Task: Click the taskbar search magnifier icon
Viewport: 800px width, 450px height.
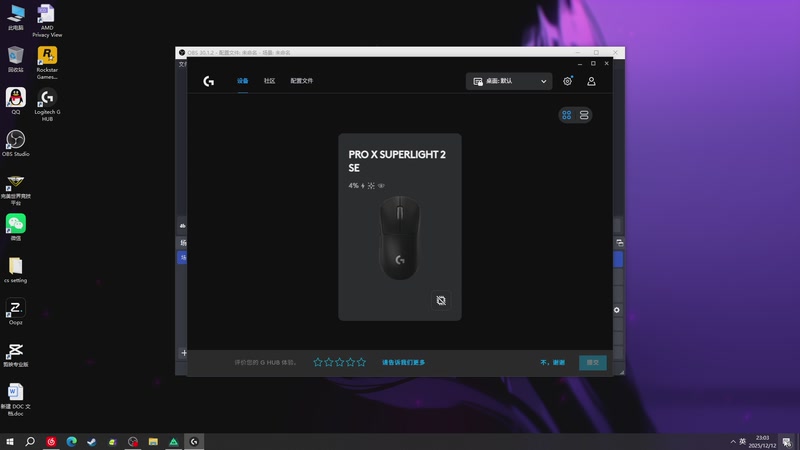Action: click(30, 441)
